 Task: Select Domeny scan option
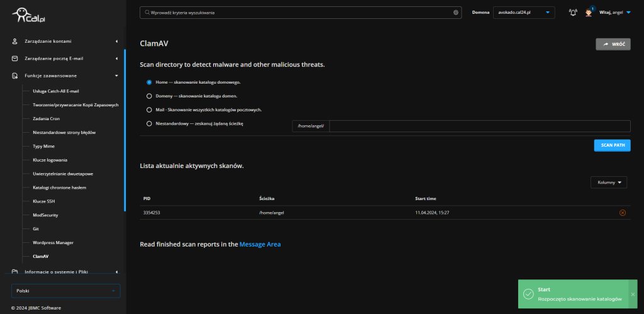click(x=149, y=96)
